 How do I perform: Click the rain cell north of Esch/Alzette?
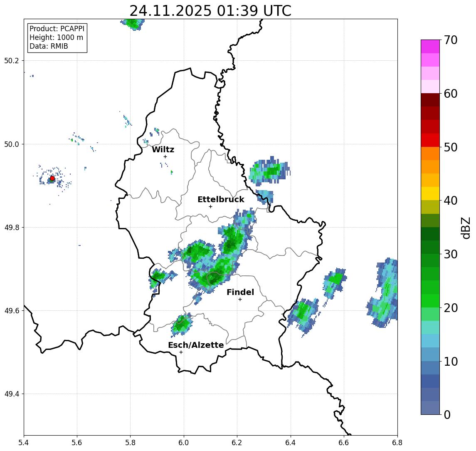point(182,325)
